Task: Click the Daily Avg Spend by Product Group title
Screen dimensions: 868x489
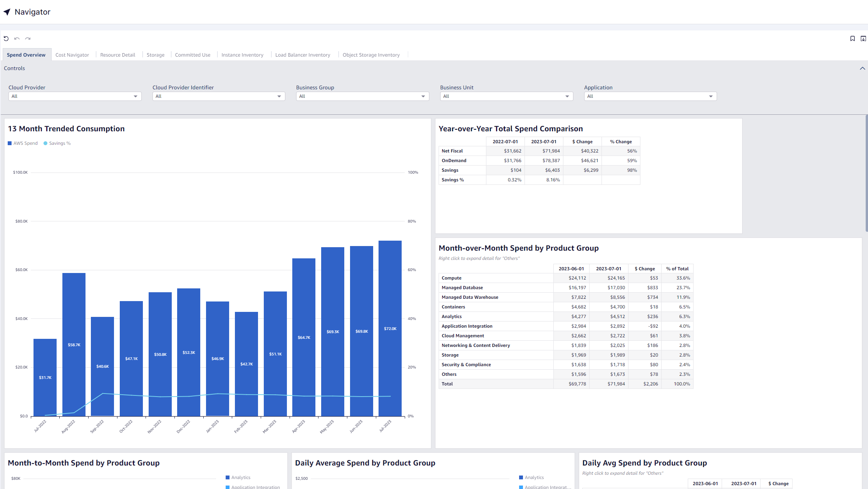Action: (644, 463)
